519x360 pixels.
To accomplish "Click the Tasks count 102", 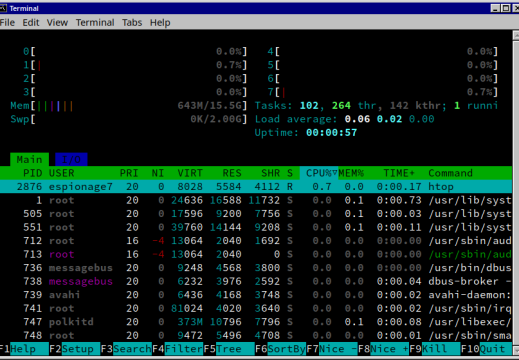I will [x=309, y=106].
